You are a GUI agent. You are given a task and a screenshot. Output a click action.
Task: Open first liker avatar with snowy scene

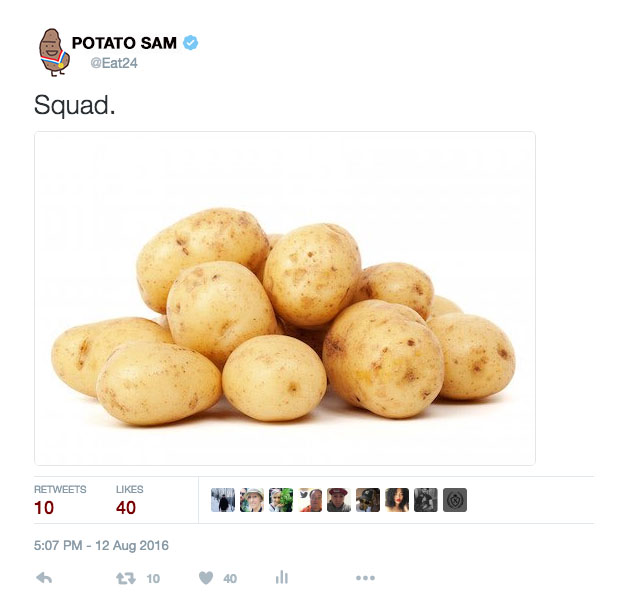[x=223, y=500]
